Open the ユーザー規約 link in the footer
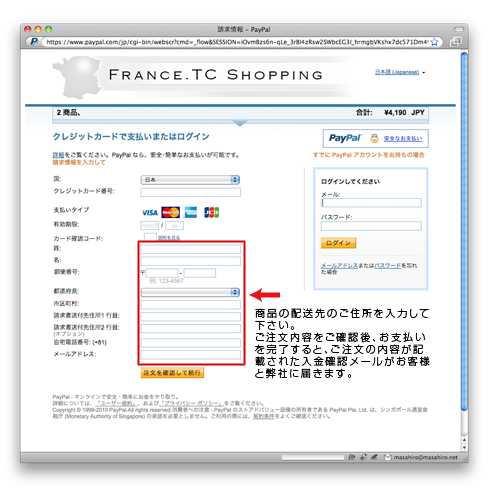Image resolution: width=500 pixels, height=500 pixels. pyautogui.click(x=117, y=403)
